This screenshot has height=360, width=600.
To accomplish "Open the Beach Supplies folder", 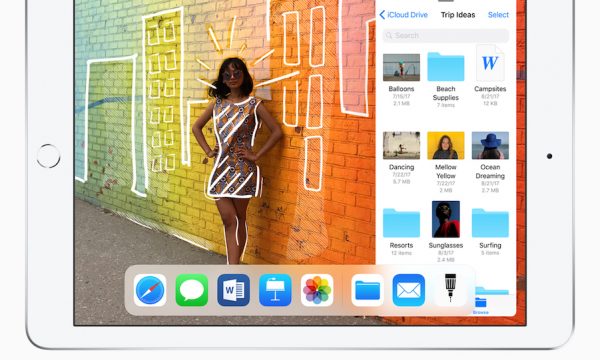I will click(x=446, y=67).
